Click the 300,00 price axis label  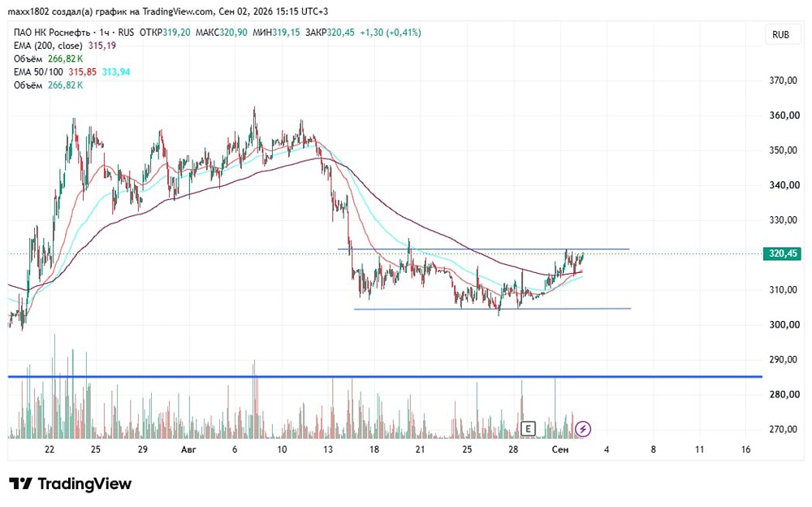(x=783, y=324)
